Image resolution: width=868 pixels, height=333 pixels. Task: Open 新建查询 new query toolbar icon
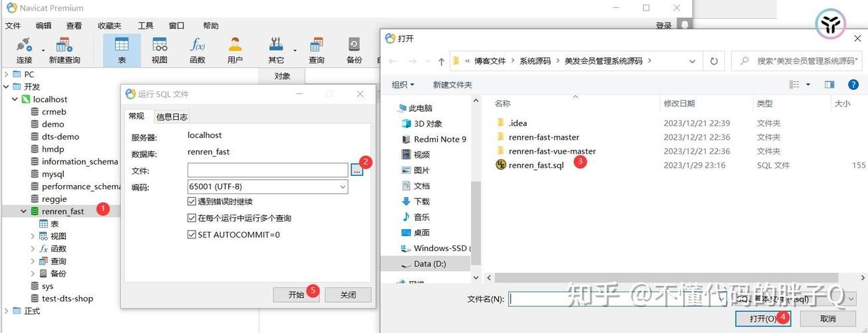(x=65, y=51)
